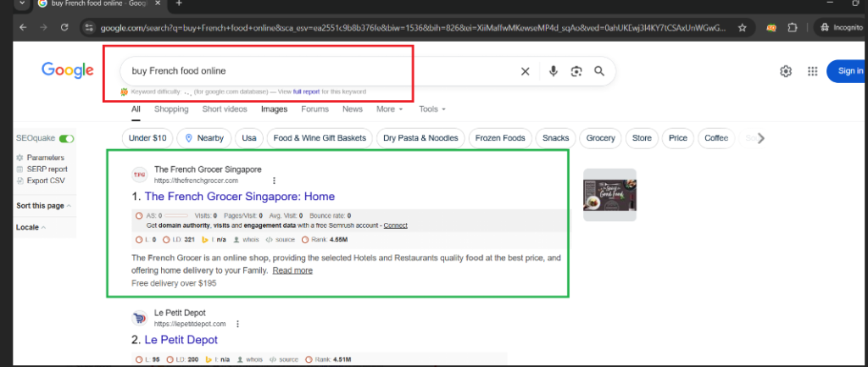
Task: Open the Tools dropdown menu
Action: pos(431,109)
